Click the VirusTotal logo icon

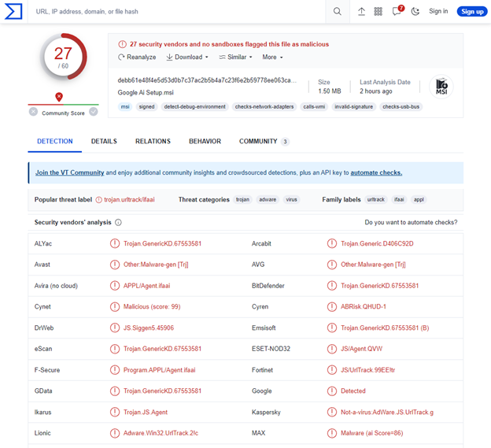point(13,11)
